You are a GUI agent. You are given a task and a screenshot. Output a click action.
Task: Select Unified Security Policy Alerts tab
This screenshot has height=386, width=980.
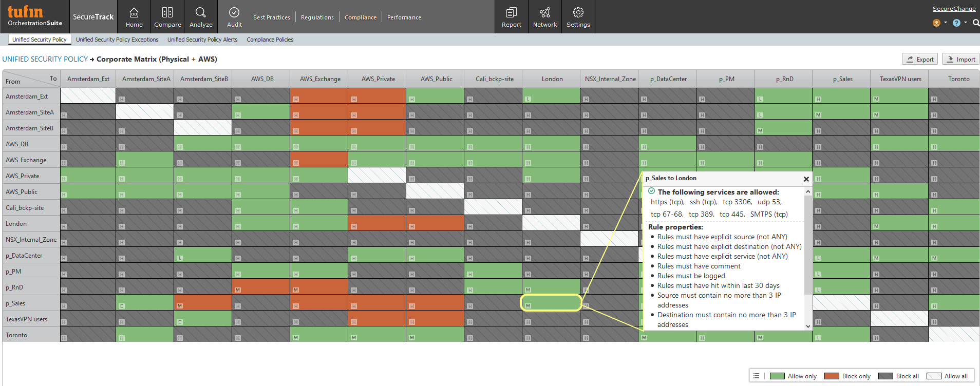click(x=202, y=40)
